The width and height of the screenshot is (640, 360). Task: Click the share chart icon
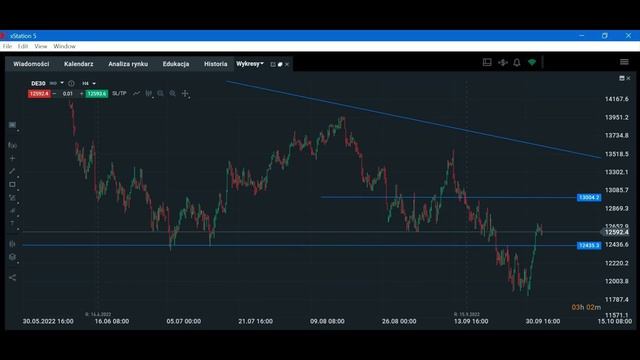click(x=12, y=278)
